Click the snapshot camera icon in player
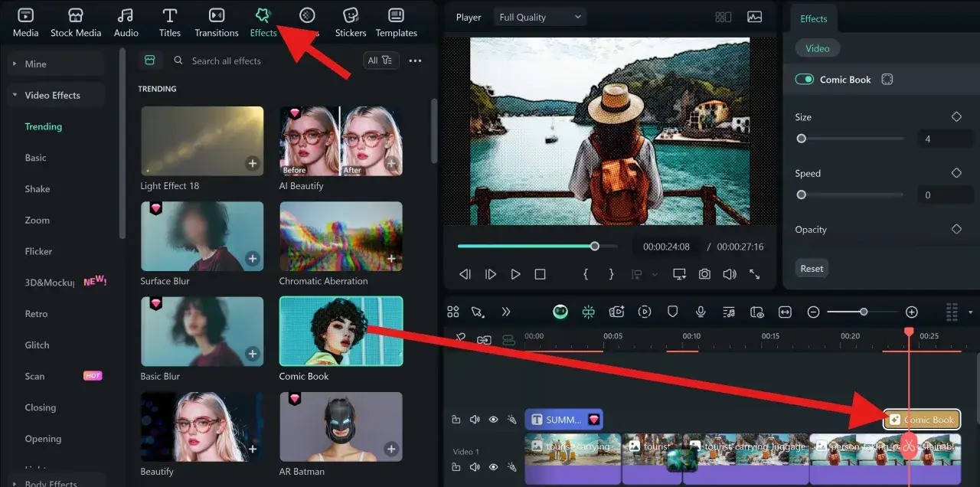Image resolution: width=980 pixels, height=487 pixels. click(x=704, y=274)
